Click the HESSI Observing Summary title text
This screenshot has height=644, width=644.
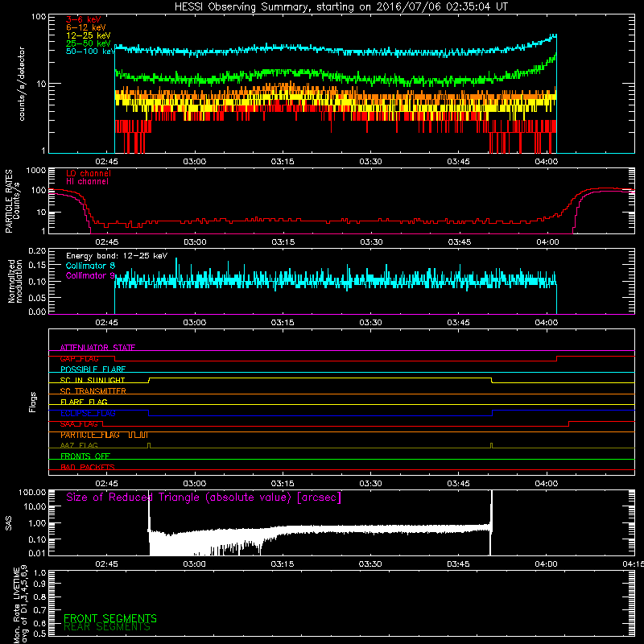pyautogui.click(x=341, y=7)
